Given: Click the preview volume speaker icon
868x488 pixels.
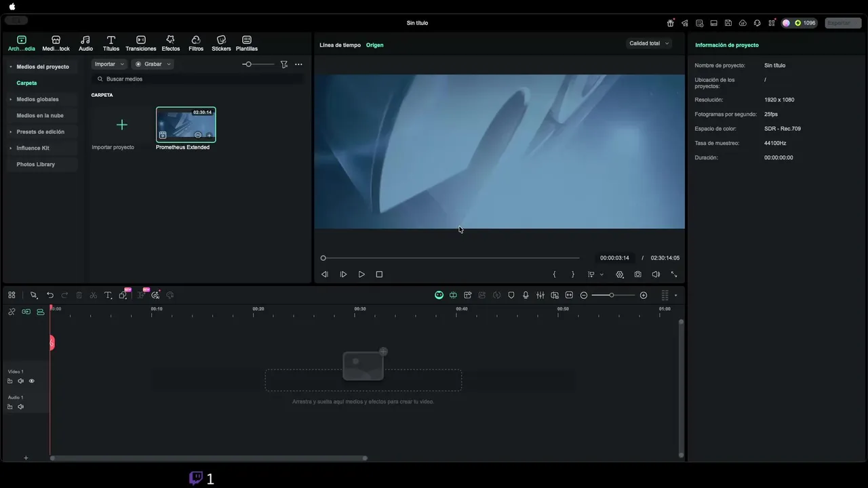Looking at the screenshot, I should click(x=656, y=274).
